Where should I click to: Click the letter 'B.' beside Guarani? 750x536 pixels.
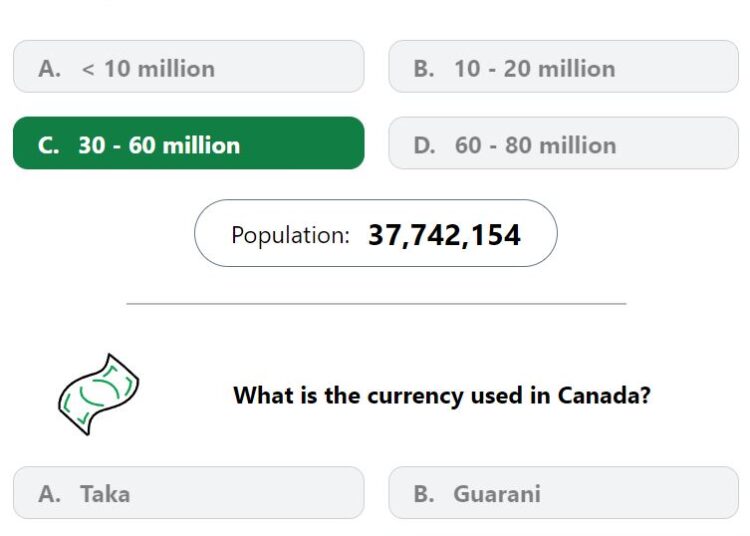point(424,494)
